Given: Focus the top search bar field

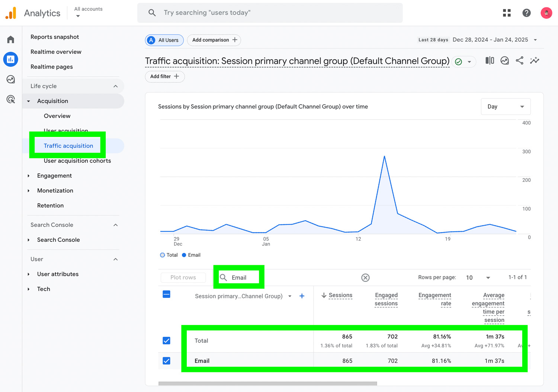Looking at the screenshot, I should (270, 13).
